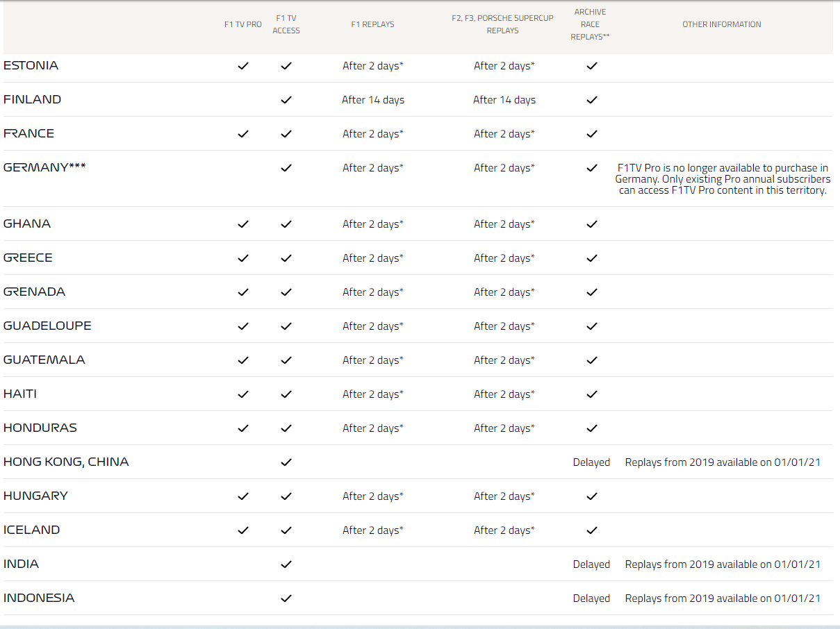Click the GERMANY*** country name
This screenshot has height=629, width=840.
[x=44, y=167]
